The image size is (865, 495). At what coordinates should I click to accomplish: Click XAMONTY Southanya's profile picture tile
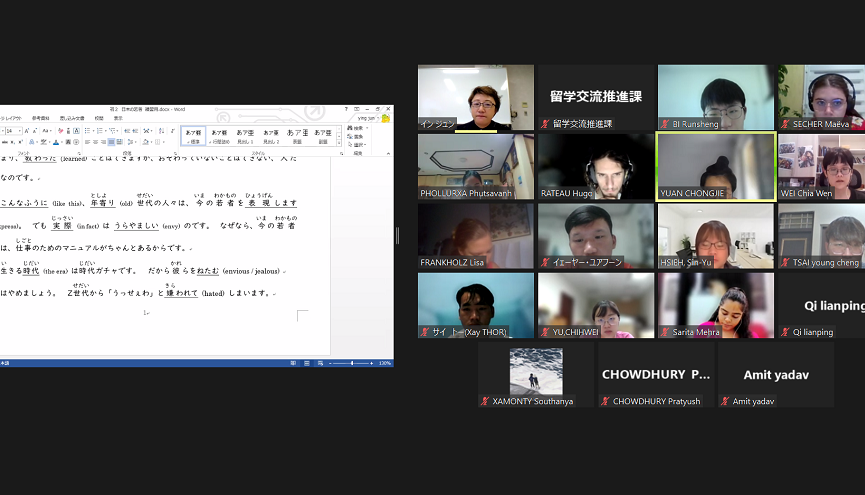535,372
